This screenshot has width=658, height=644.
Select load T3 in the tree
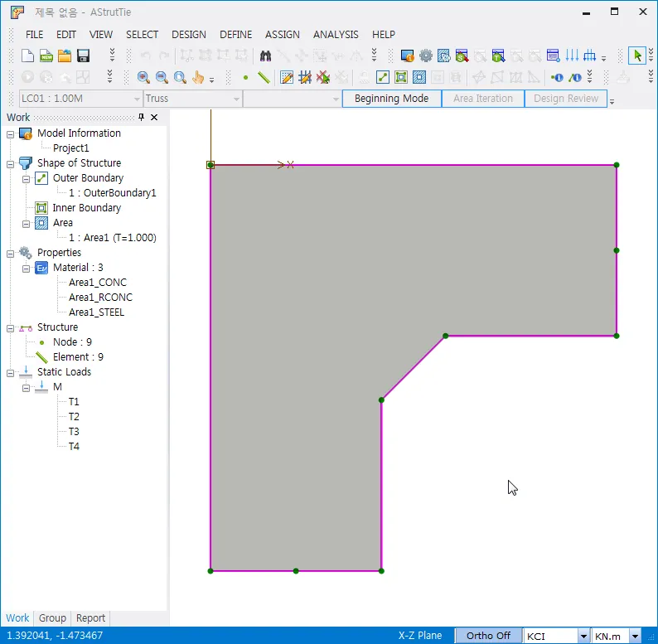tap(74, 432)
